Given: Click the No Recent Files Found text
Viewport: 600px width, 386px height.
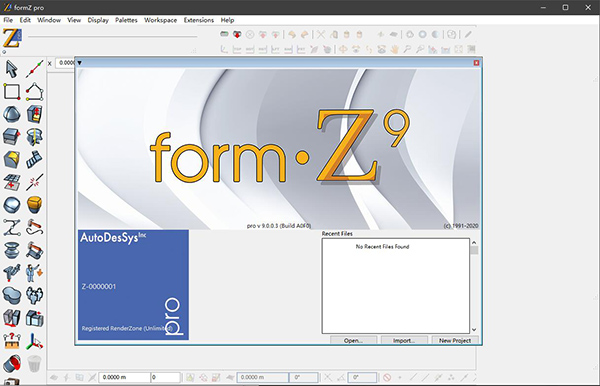Looking at the screenshot, I should tap(382, 247).
